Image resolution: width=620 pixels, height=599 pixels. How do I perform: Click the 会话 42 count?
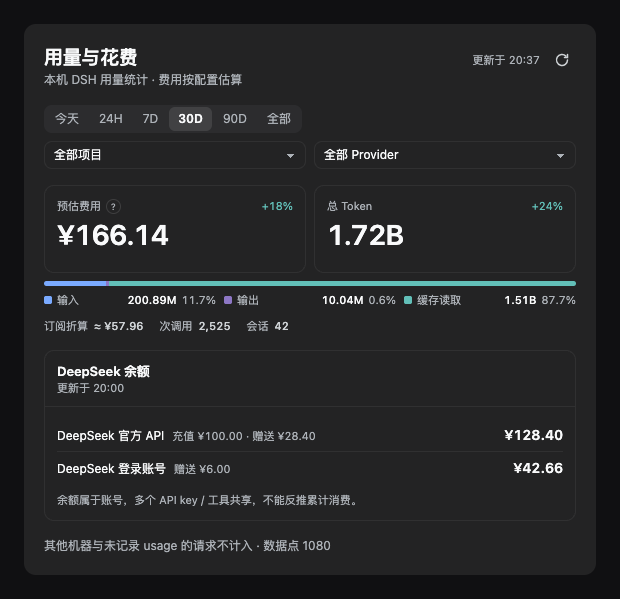268,326
